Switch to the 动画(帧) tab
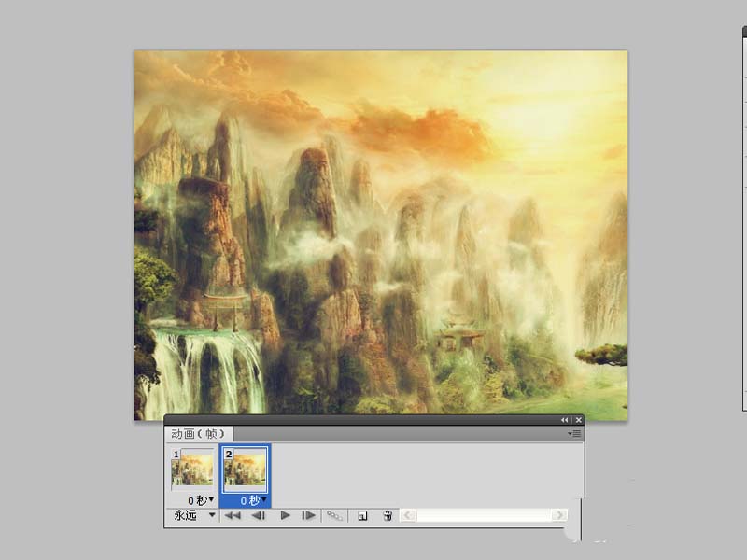The width and height of the screenshot is (747, 560). tap(198, 433)
